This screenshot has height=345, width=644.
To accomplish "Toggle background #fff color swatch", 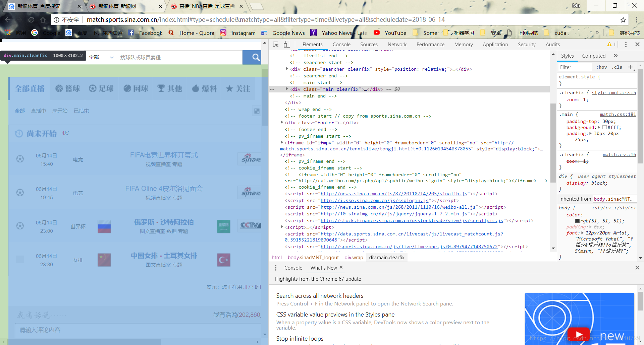I will [604, 127].
